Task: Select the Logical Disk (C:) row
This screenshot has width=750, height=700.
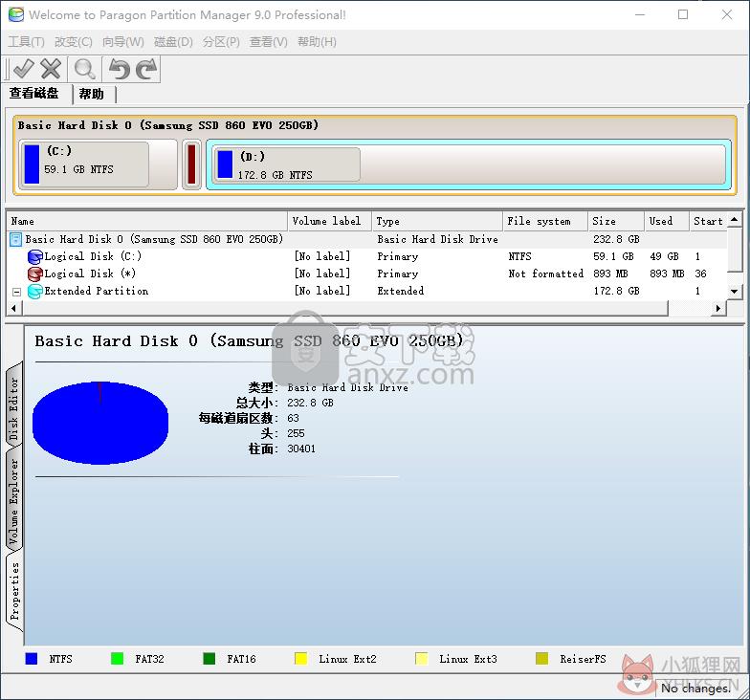Action: click(x=367, y=256)
